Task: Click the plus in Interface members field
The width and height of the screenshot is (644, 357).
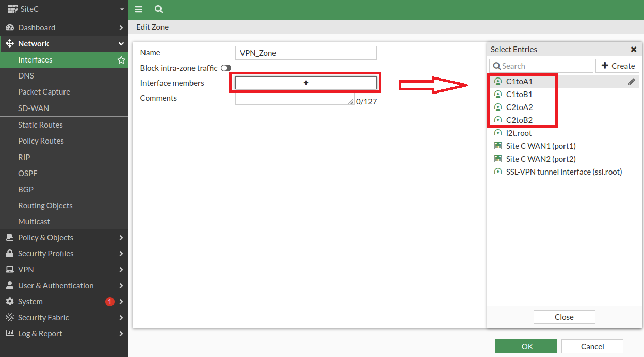Action: click(x=306, y=83)
